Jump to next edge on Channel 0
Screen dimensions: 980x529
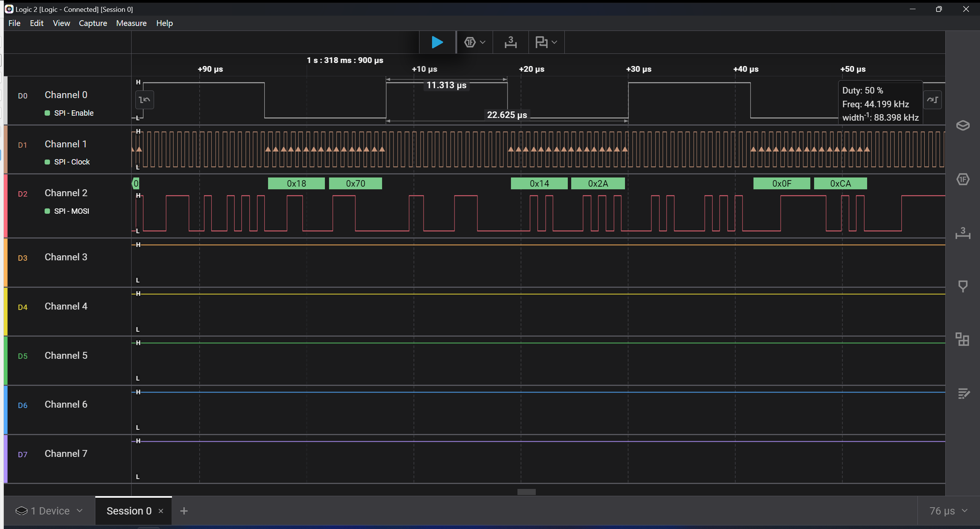click(x=932, y=100)
